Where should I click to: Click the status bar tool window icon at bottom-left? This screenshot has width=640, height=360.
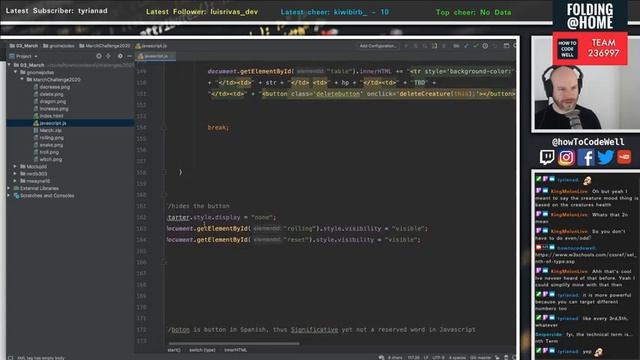pos(11,358)
